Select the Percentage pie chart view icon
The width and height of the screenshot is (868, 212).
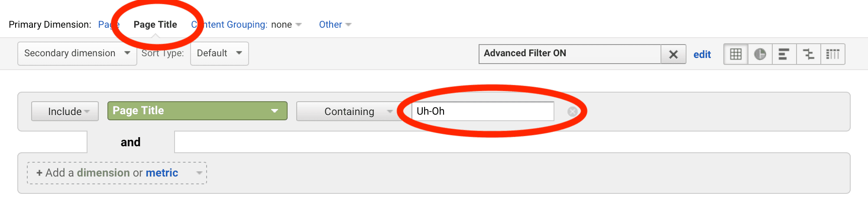point(760,54)
